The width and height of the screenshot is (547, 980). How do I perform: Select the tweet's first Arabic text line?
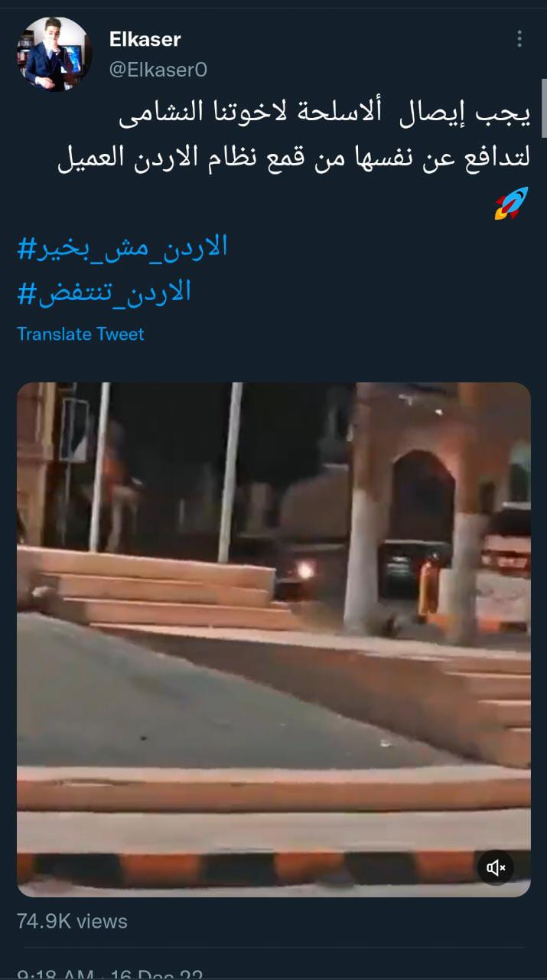(x=324, y=113)
